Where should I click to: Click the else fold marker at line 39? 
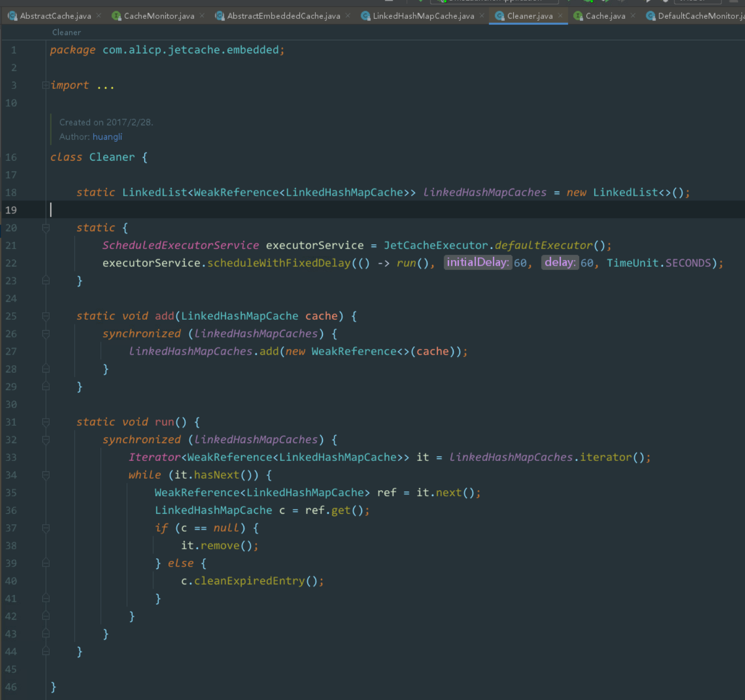46,563
